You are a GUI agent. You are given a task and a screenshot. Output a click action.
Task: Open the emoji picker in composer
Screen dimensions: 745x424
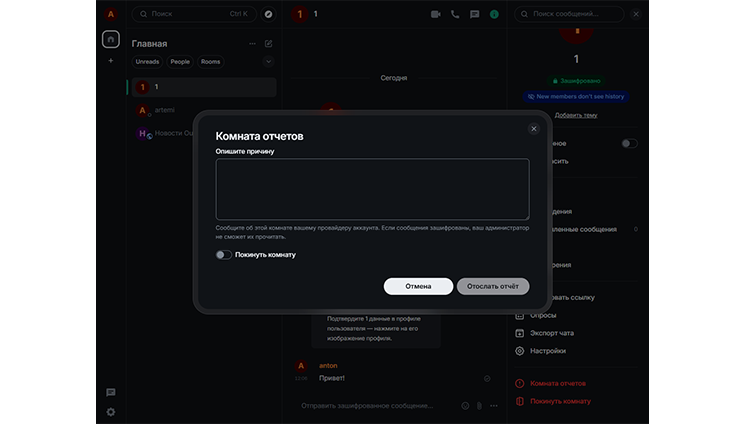pos(465,406)
